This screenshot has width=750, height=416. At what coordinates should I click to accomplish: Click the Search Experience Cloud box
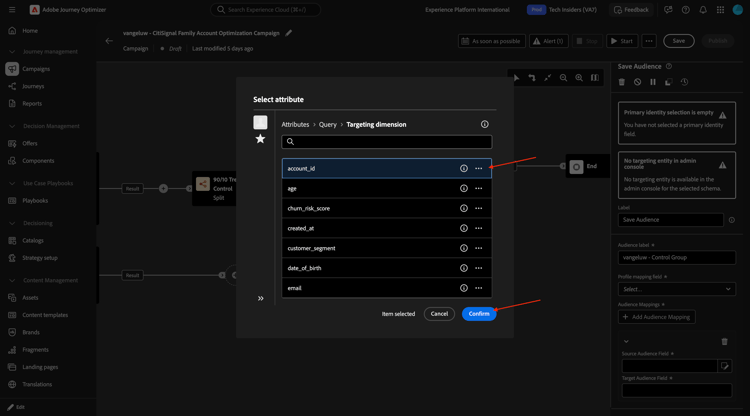[265, 10]
